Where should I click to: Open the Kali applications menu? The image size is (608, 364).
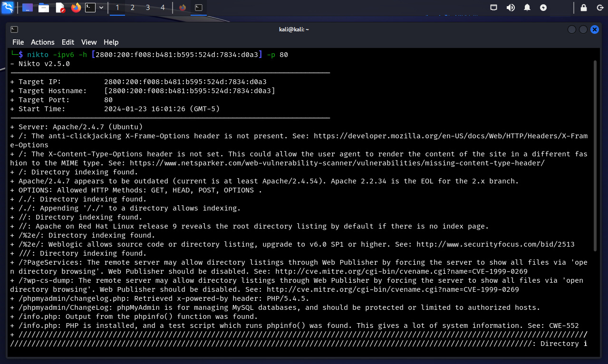coord(8,8)
